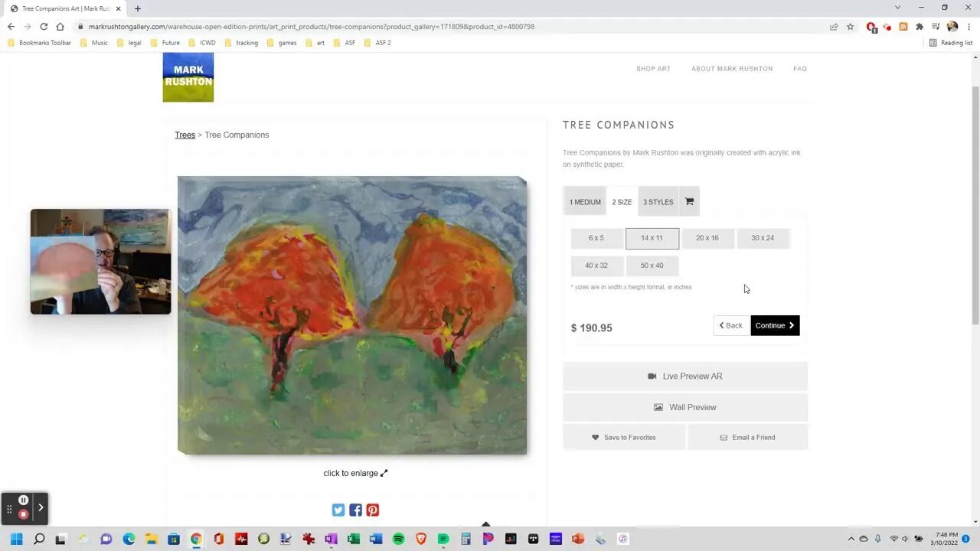Expand the recorder toolbar arrow
The width and height of the screenshot is (980, 551).
click(x=41, y=507)
